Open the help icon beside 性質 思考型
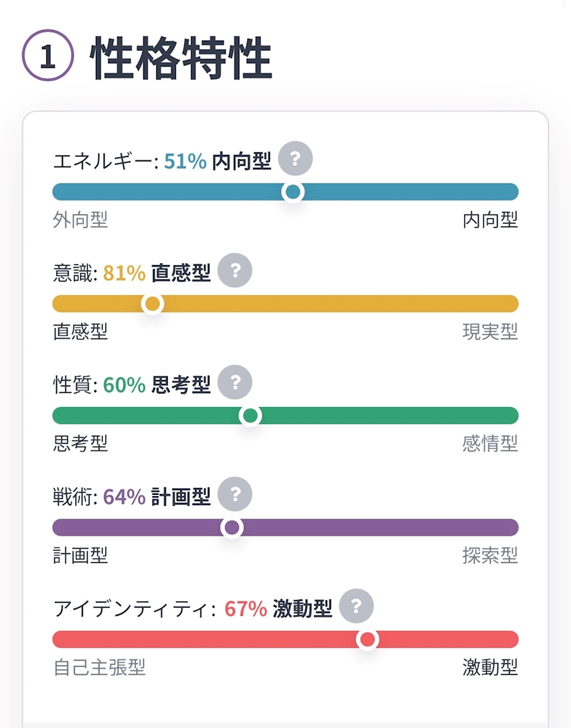571x728 pixels. click(x=235, y=382)
